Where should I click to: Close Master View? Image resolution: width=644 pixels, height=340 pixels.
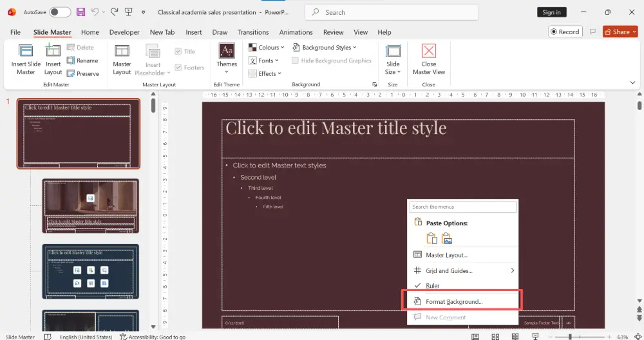point(429,60)
